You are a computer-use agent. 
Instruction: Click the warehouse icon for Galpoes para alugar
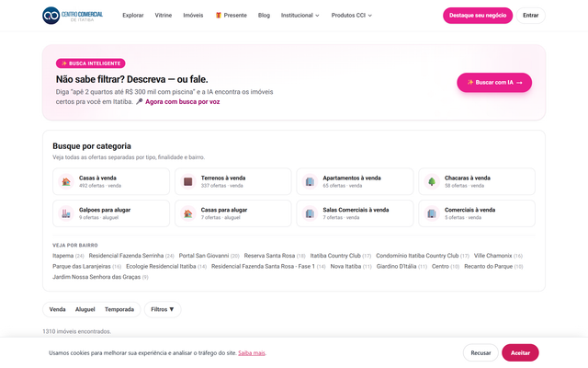[66, 213]
